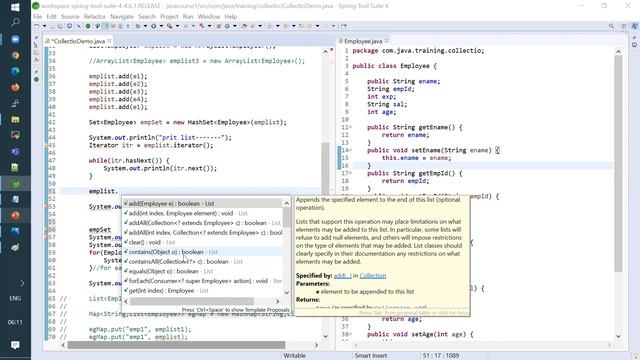The image size is (640, 360).
Task: Follow the add(...) link in Javadoc popup
Action: (342, 276)
